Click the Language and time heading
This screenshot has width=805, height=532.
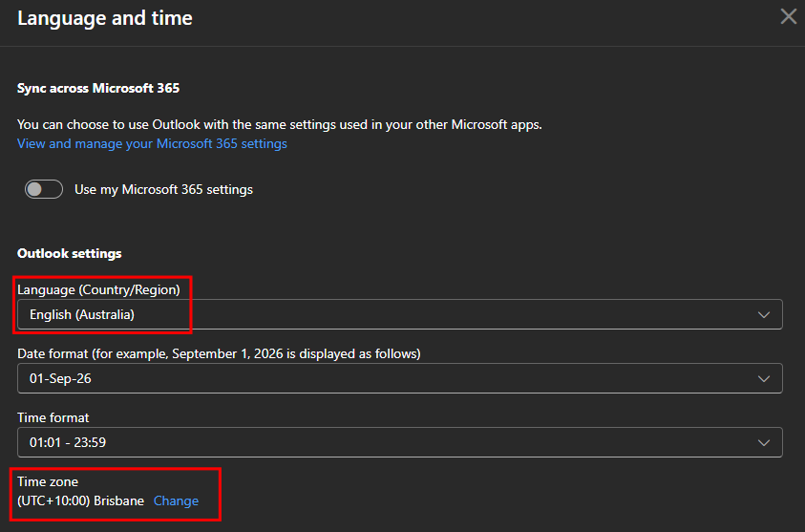click(105, 18)
